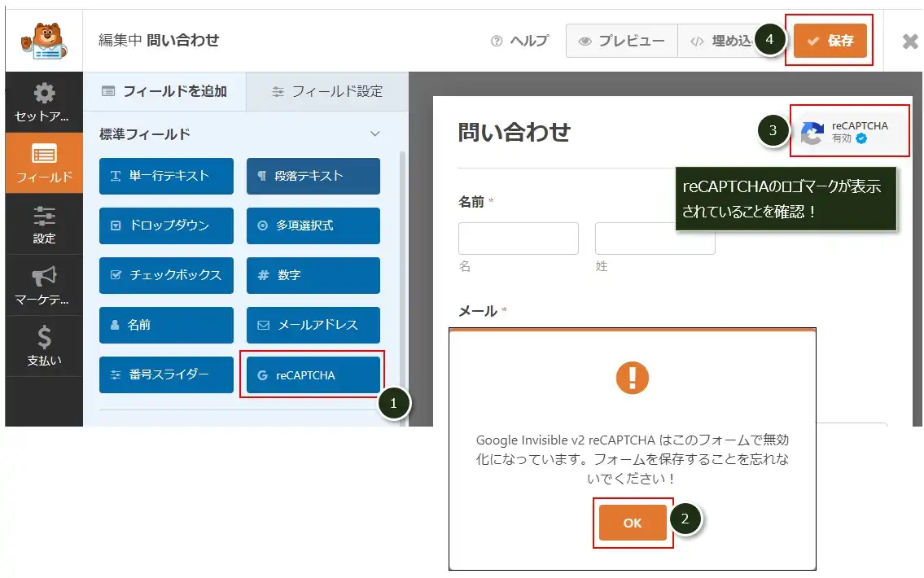The height and width of the screenshot is (578, 924).
Task: Add a 数字 field
Action: [x=313, y=275]
